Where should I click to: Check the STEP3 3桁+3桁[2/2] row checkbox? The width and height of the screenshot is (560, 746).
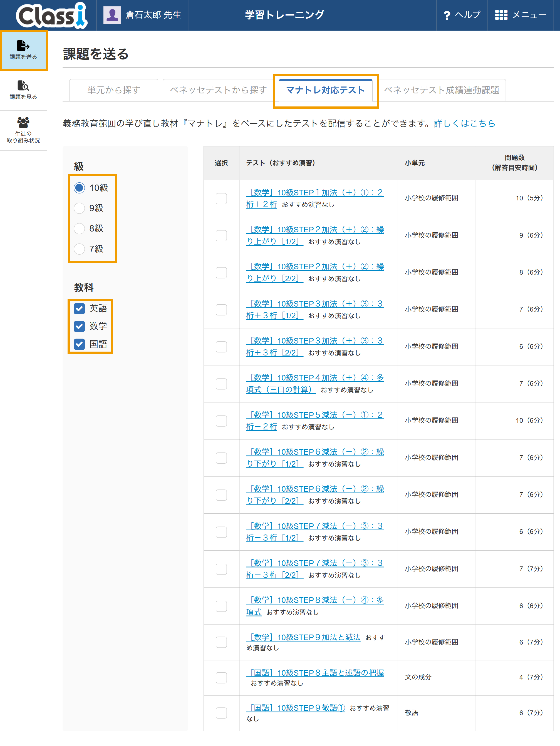(221, 347)
